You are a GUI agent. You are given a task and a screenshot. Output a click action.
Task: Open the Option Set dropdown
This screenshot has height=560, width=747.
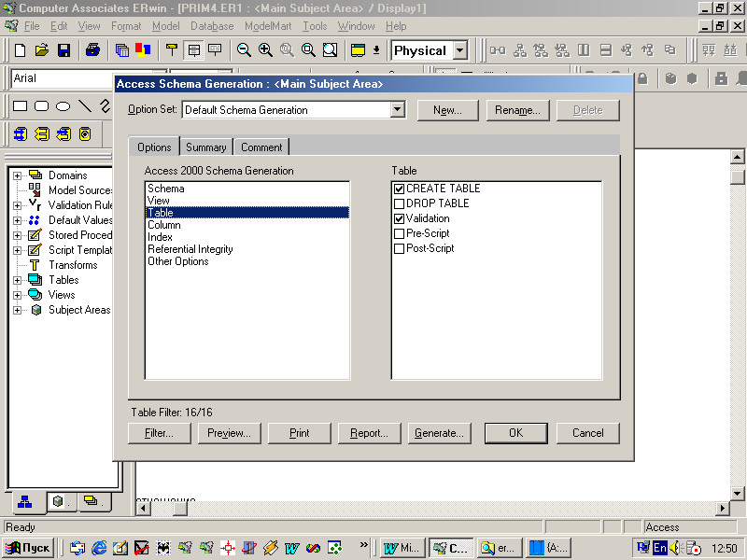point(397,109)
